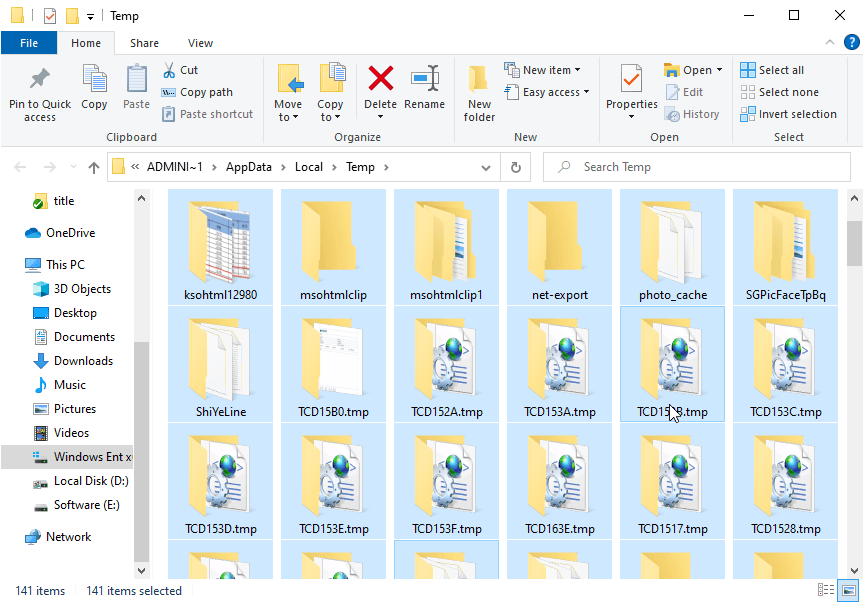
Task: Open the recent locations dropdown arrow
Action: point(73,167)
